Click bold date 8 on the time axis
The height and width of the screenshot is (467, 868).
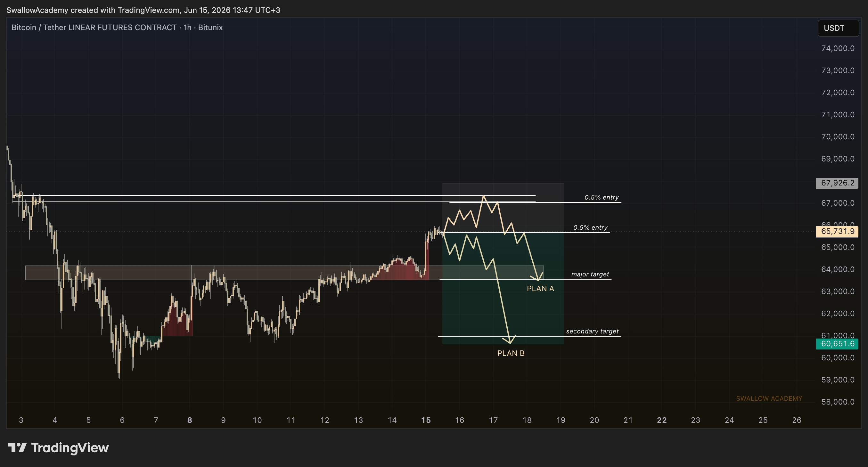coord(190,420)
